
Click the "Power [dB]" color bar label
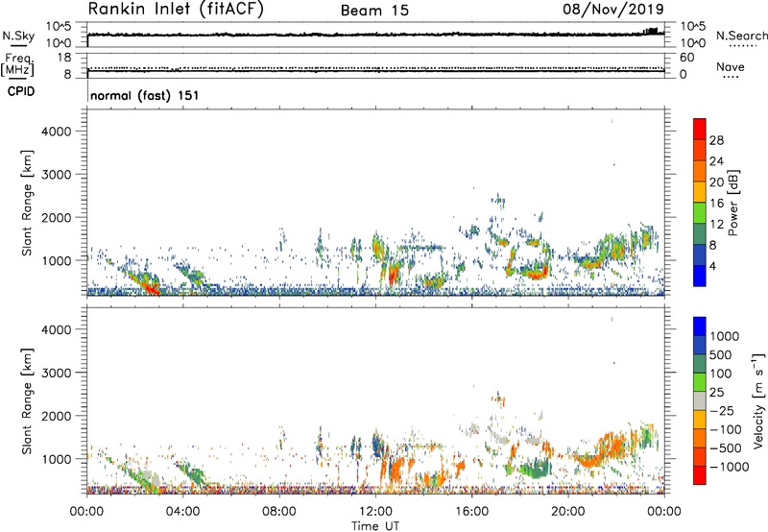(x=732, y=203)
